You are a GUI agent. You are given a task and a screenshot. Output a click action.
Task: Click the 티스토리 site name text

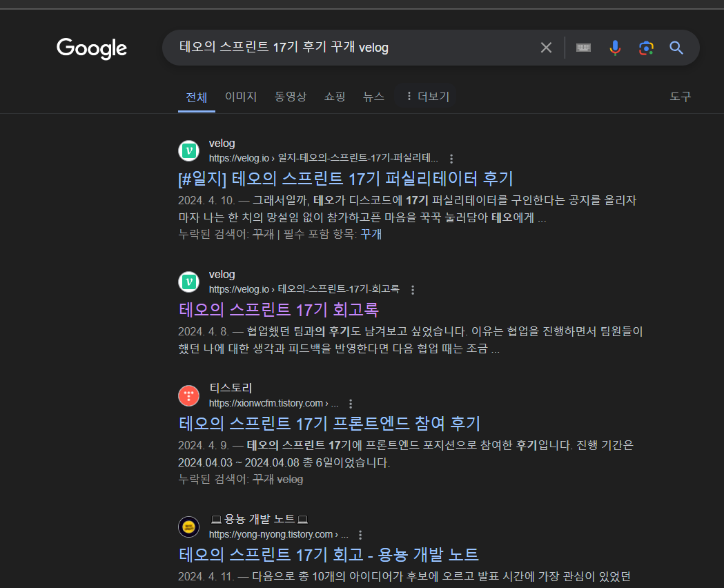[231, 388]
